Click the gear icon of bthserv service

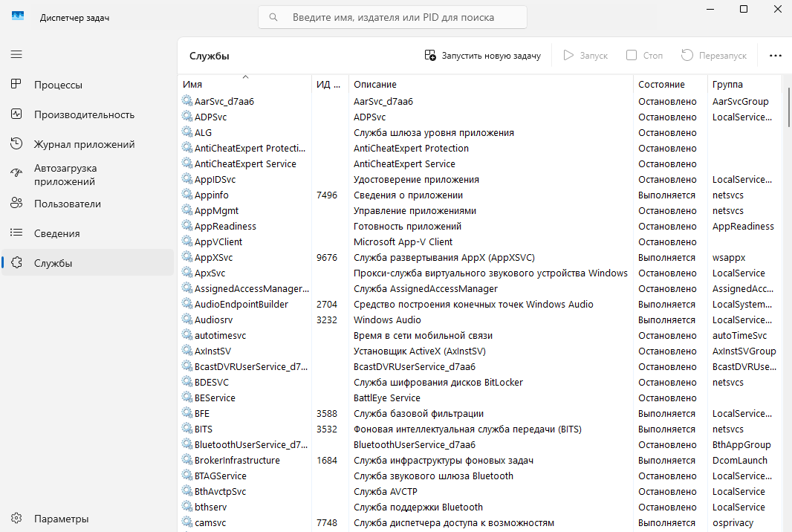[187, 506]
